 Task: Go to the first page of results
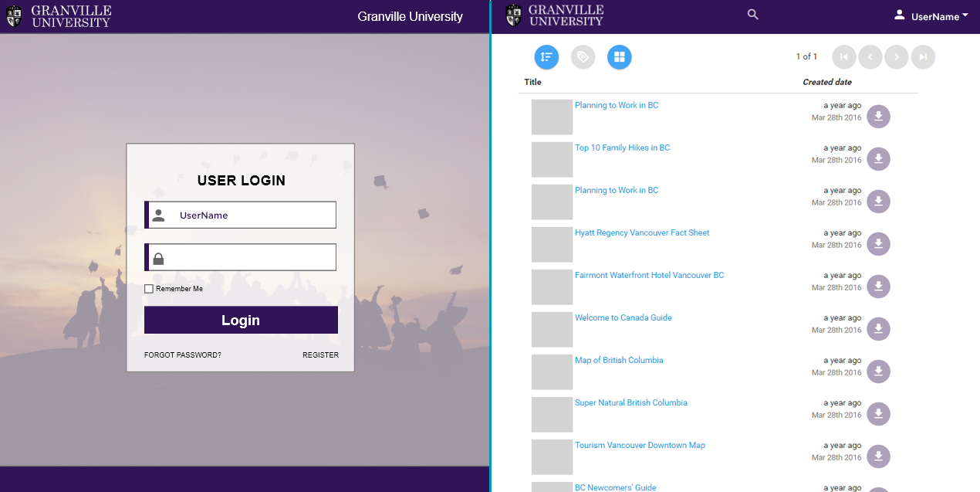pos(844,56)
